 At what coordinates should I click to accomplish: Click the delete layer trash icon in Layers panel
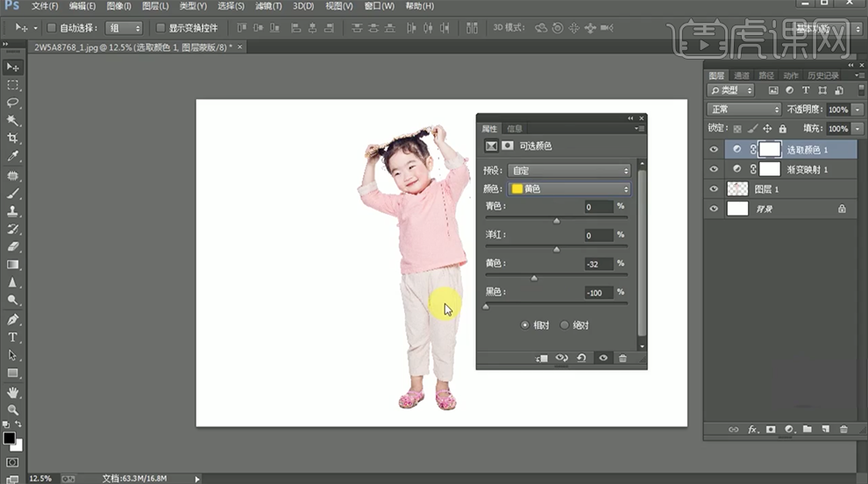(x=843, y=430)
